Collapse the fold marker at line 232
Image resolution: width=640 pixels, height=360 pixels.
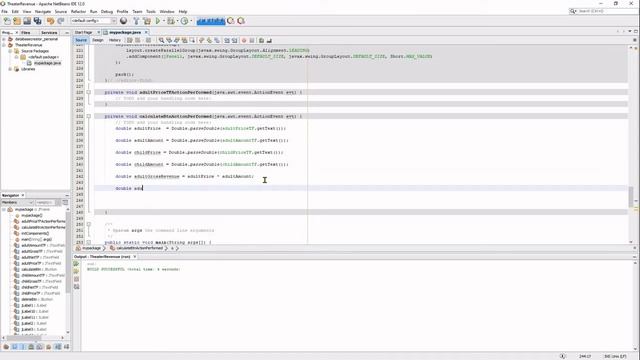pos(89,116)
